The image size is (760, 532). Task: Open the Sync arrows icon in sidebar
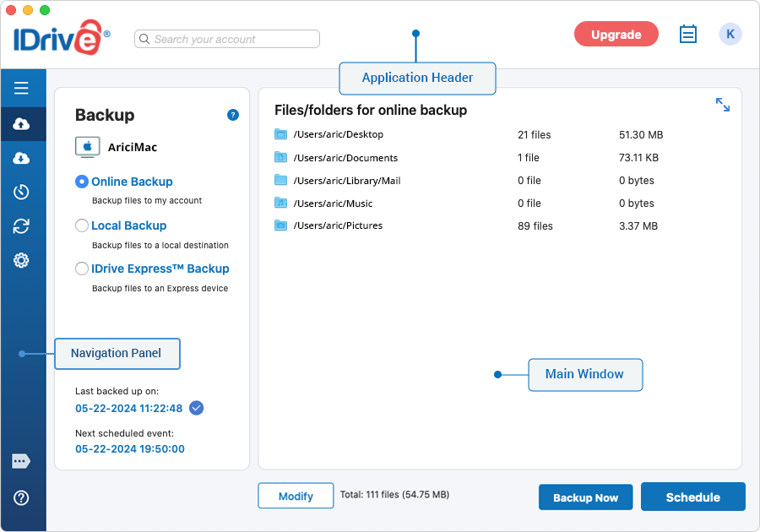(21, 226)
